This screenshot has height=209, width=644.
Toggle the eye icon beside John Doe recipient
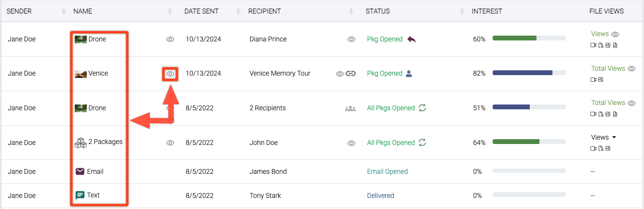pyautogui.click(x=351, y=143)
